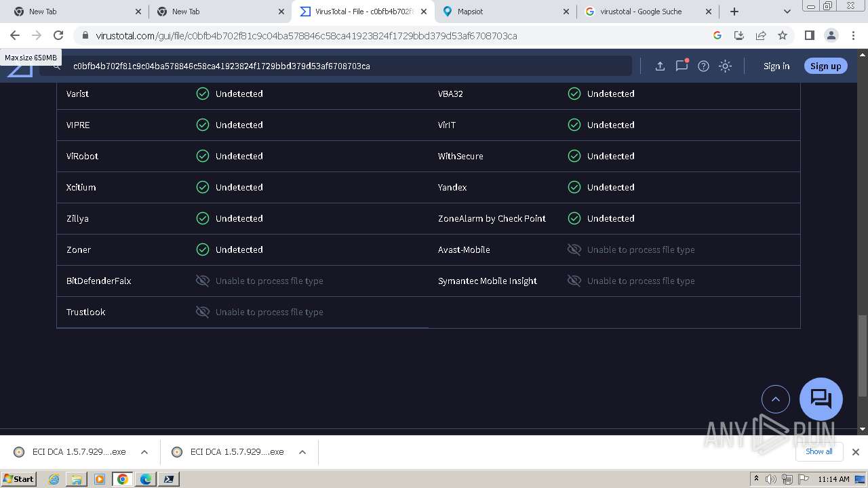Viewport: 868px width, 488px height.
Task: Click the ViRobot vendor name
Action: 82,156
